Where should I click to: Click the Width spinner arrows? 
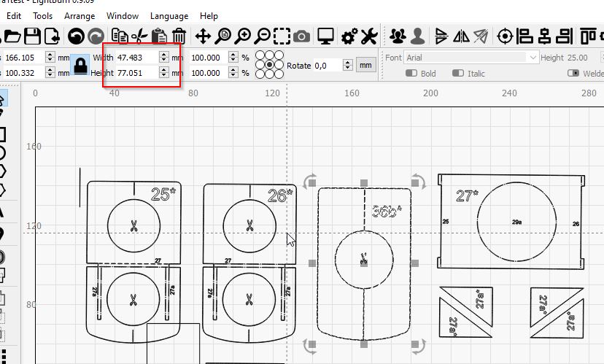pyautogui.click(x=164, y=57)
